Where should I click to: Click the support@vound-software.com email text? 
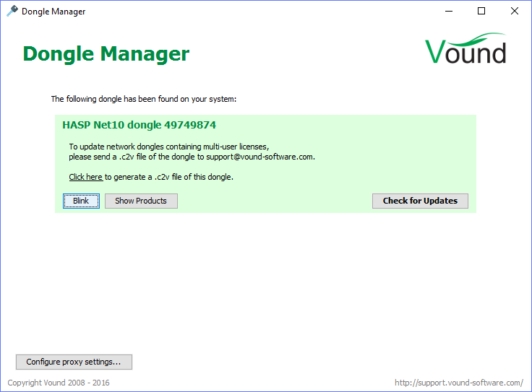click(x=261, y=156)
